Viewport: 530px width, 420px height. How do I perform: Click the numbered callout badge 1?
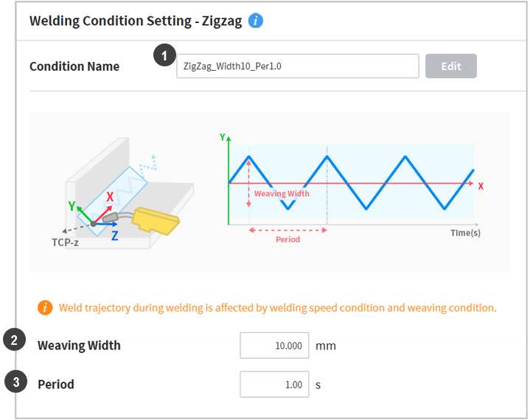(x=164, y=55)
